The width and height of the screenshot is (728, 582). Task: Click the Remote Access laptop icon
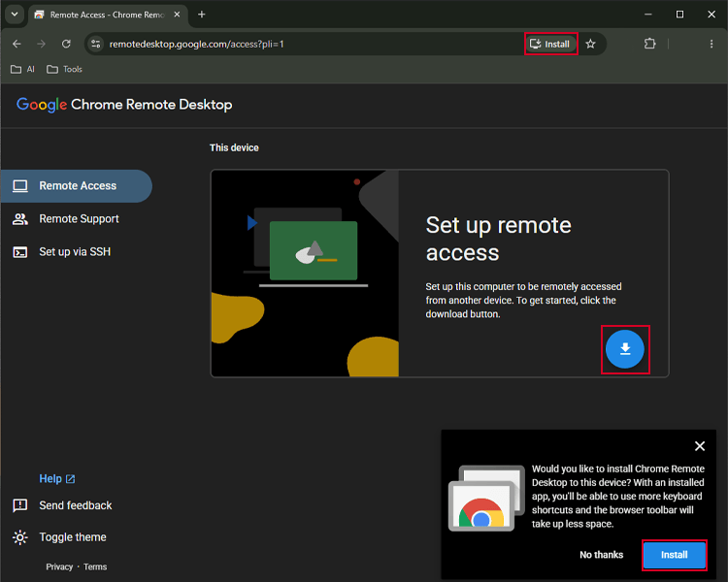[x=20, y=185]
